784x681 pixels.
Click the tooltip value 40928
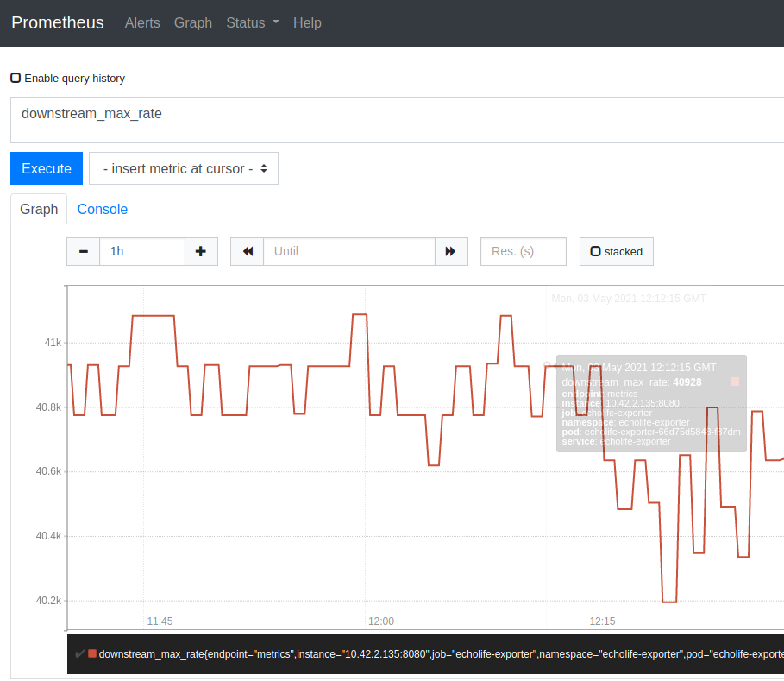pos(687,382)
